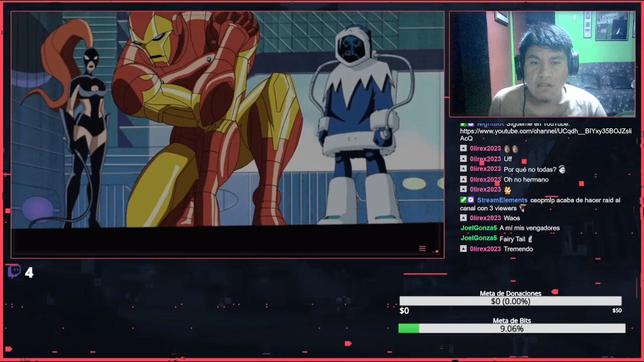Click the 'A mí mis vengadores' message text

coord(529,228)
